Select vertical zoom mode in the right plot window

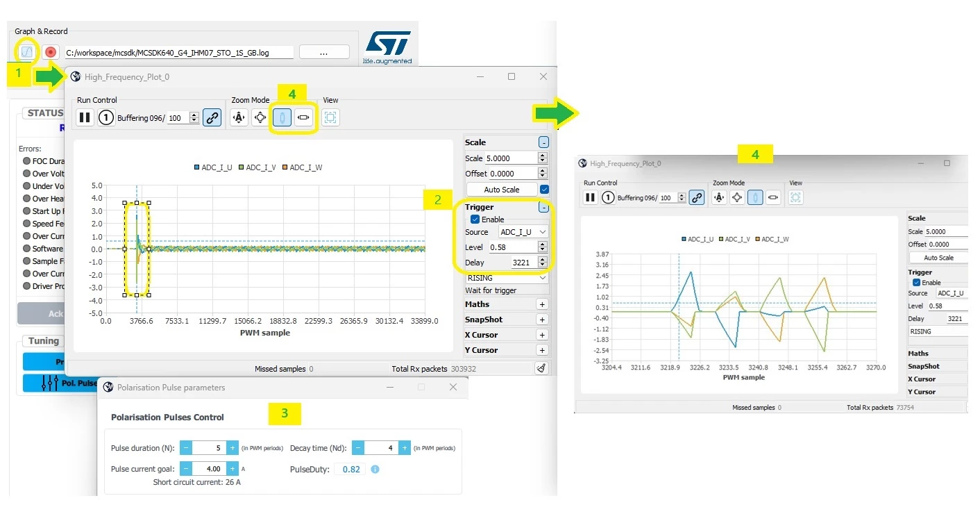(756, 197)
